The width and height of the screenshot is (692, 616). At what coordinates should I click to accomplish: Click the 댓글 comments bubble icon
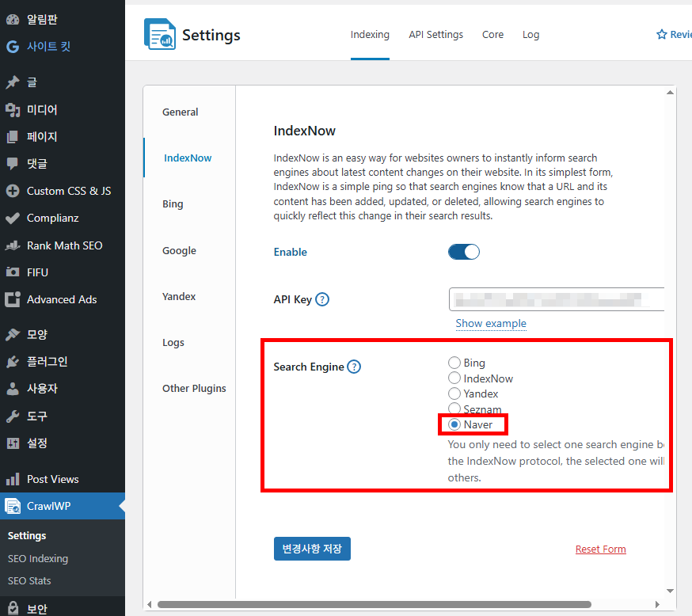pos(13,164)
